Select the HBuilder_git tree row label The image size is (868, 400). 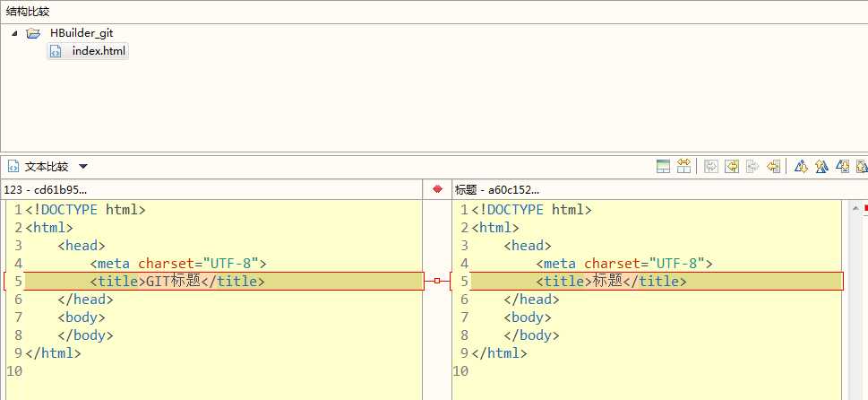click(82, 33)
